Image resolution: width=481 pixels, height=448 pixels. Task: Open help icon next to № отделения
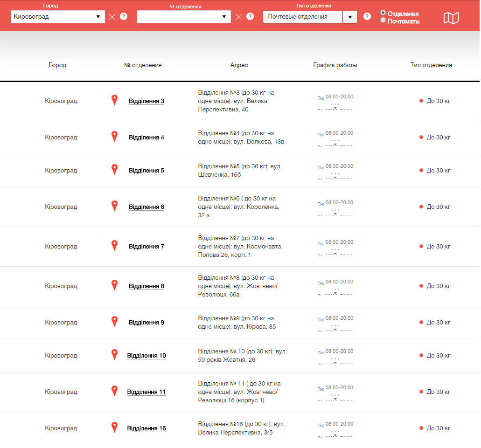[250, 17]
